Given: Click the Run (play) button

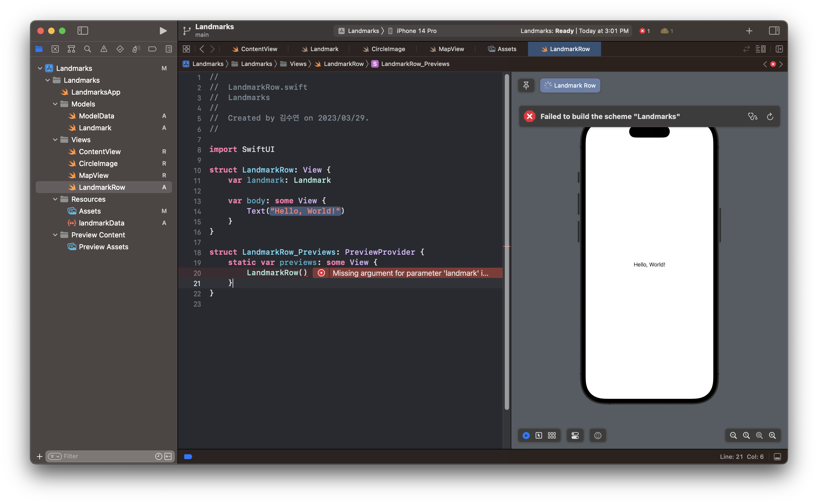Looking at the screenshot, I should (x=163, y=31).
